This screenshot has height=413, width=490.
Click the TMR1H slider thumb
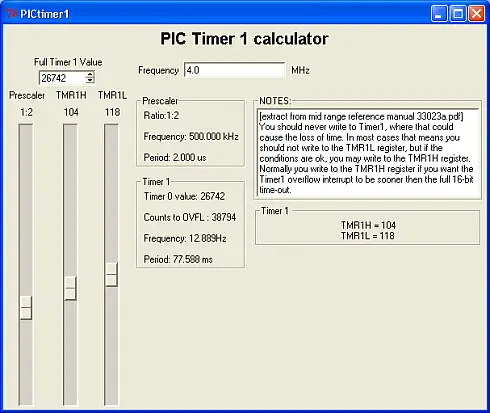point(70,288)
